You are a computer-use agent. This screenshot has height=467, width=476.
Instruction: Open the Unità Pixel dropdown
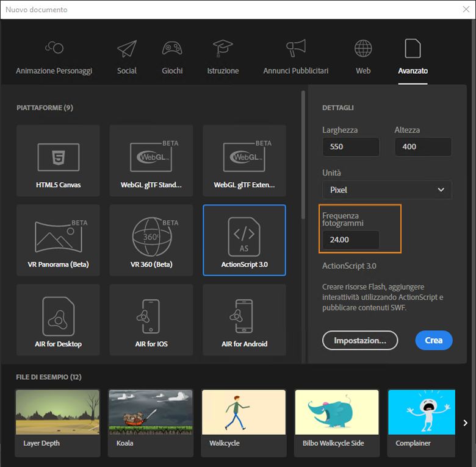coord(387,190)
